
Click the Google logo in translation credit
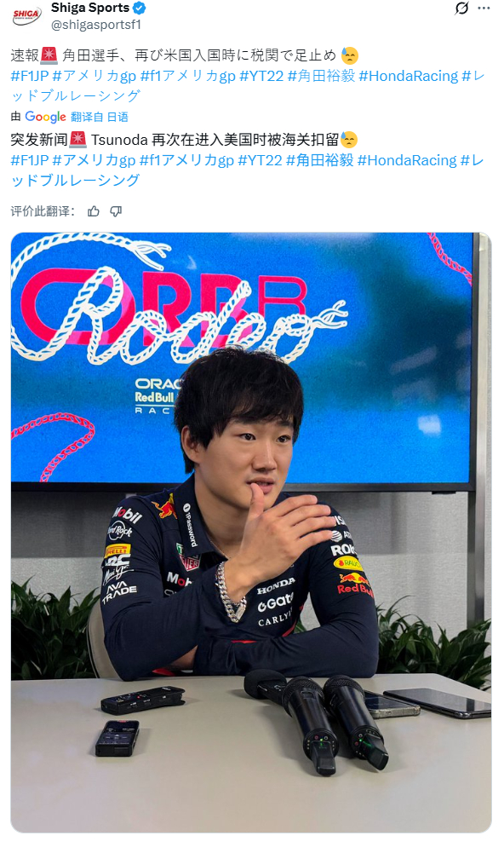pos(45,117)
